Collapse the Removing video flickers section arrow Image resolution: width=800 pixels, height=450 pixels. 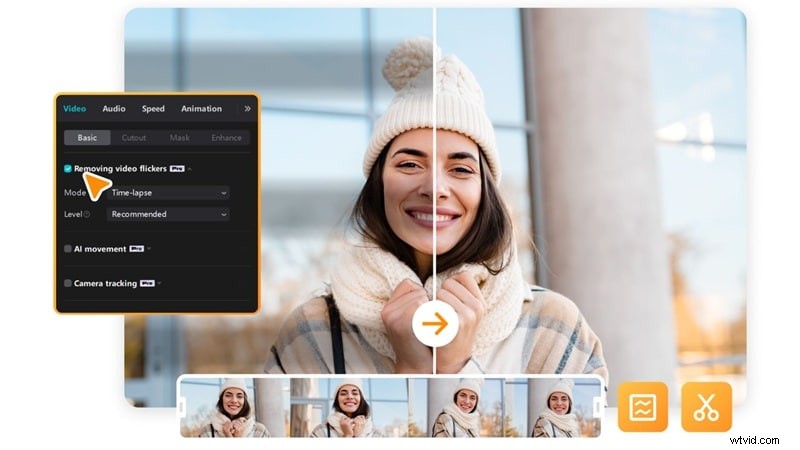tap(190, 169)
